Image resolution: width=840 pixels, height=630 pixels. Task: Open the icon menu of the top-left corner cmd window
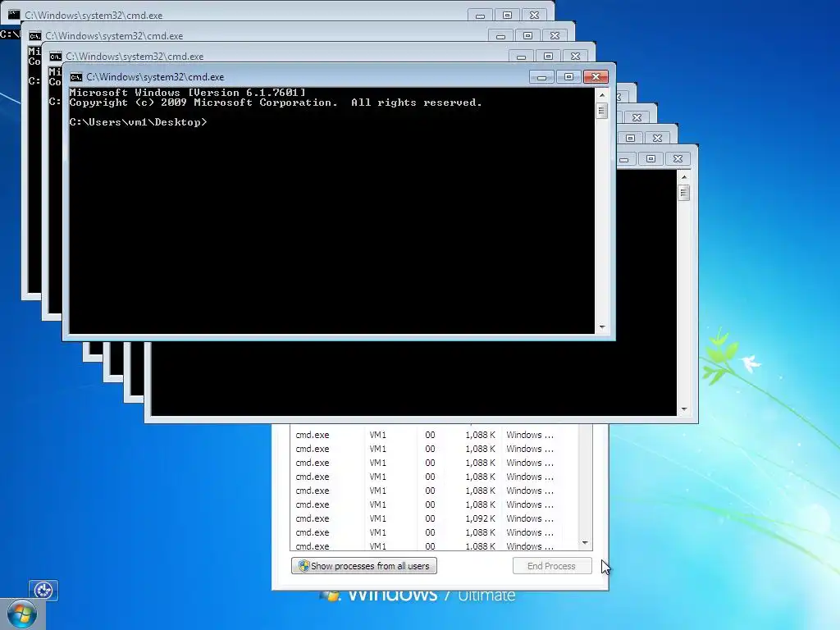coord(14,15)
